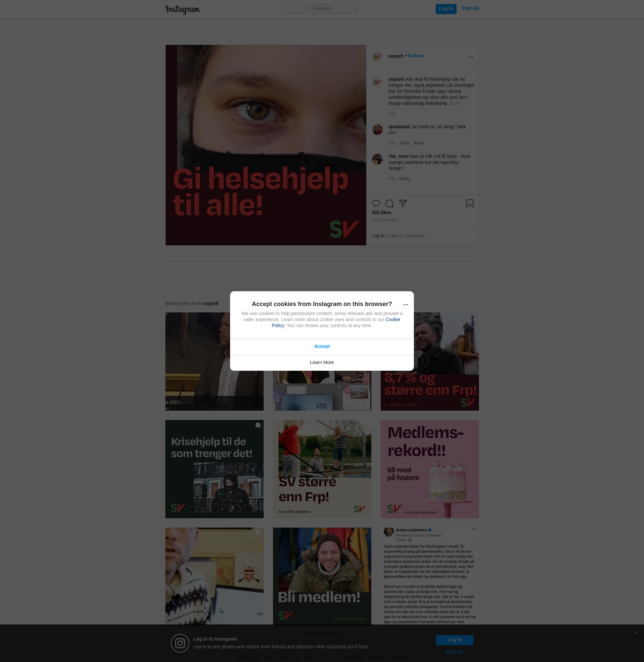
Task: Open the knitted sweater man post
Action: point(214,576)
